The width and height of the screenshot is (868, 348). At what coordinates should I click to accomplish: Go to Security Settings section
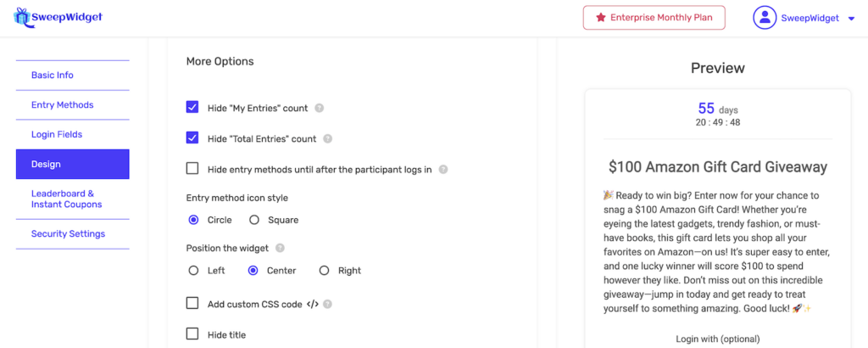(x=68, y=234)
